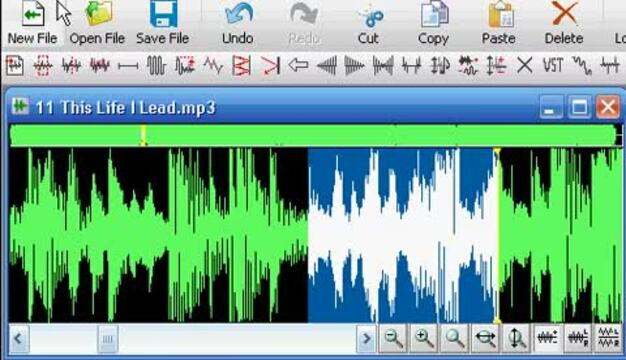Cut the selected audio region

368,23
